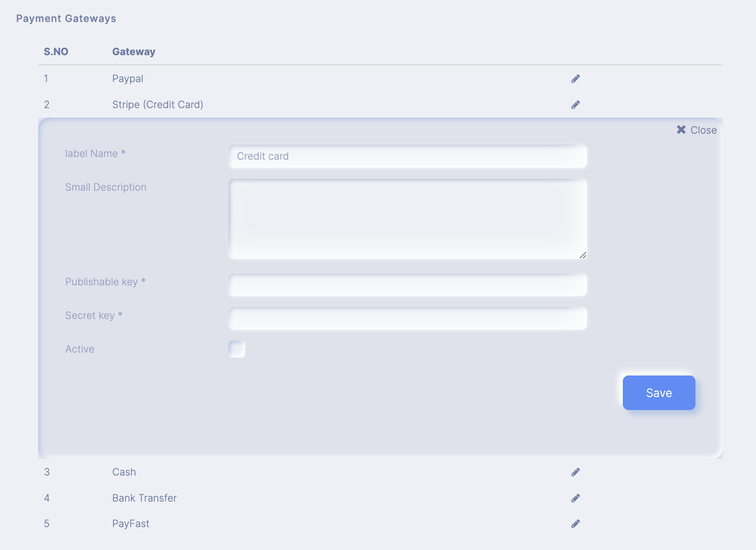Click the Small Description label
The height and width of the screenshot is (550, 756).
tap(106, 187)
